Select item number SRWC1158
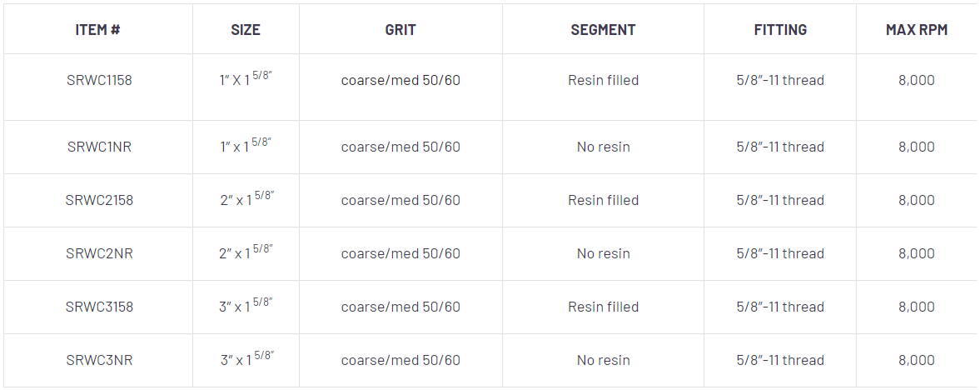Image resolution: width=980 pixels, height=390 pixels. coord(99,81)
